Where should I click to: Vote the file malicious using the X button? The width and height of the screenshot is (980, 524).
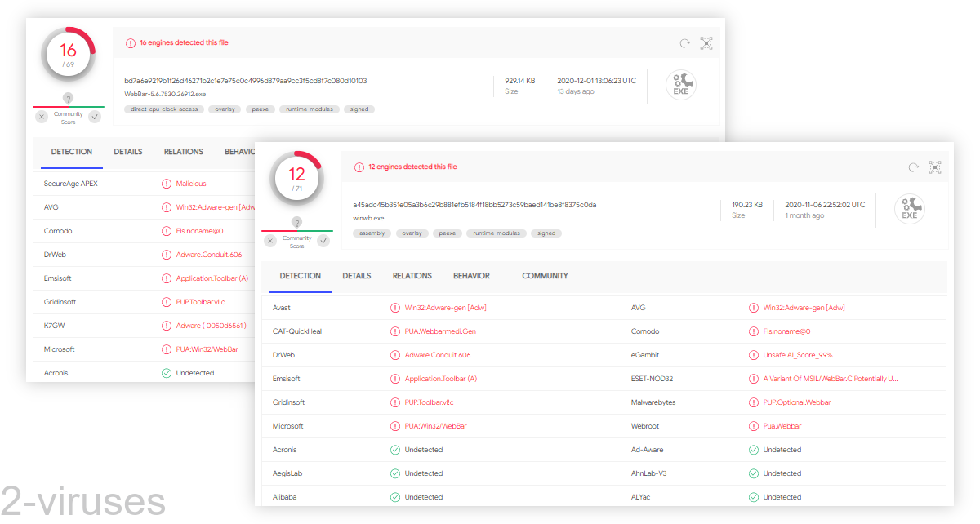click(270, 241)
